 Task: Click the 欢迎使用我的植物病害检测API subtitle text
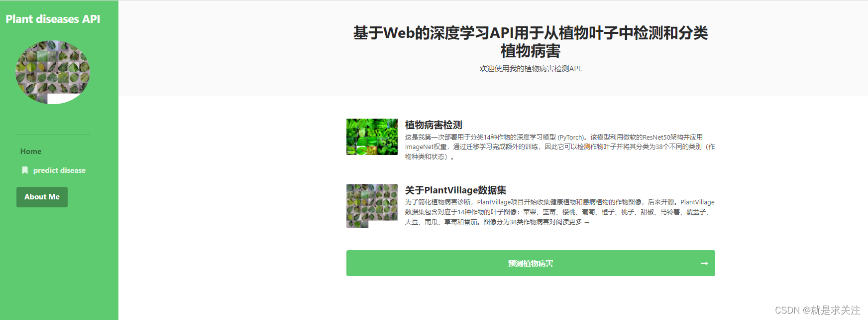tap(531, 69)
